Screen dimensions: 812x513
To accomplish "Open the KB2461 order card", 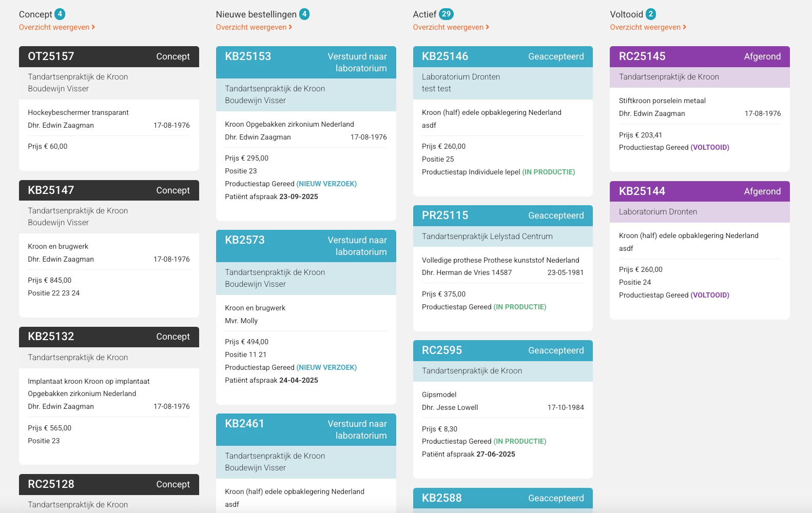I will [306, 429].
